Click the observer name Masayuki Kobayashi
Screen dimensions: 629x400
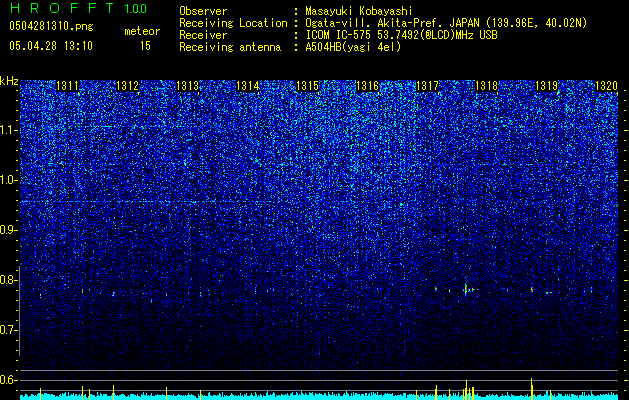click(359, 11)
